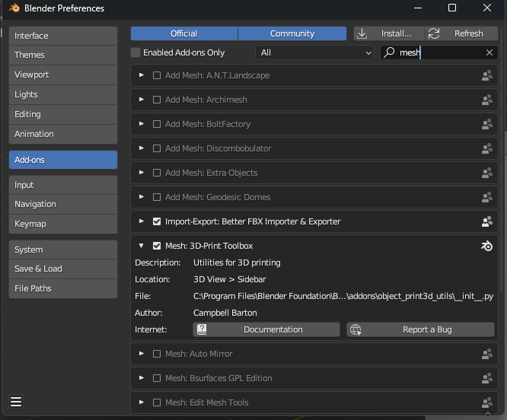Switch to Lights preferences

(63, 94)
